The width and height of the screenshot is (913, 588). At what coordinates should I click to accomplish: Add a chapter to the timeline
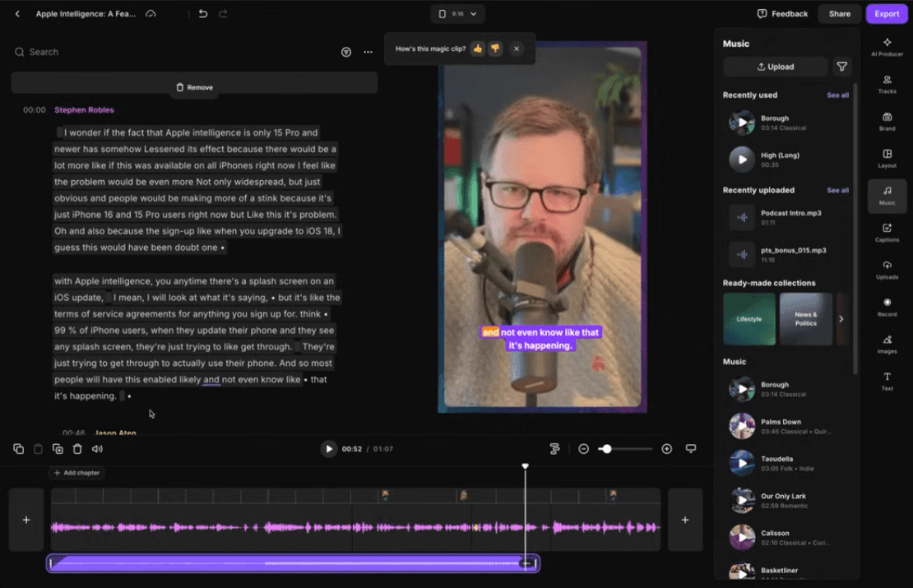coord(76,473)
